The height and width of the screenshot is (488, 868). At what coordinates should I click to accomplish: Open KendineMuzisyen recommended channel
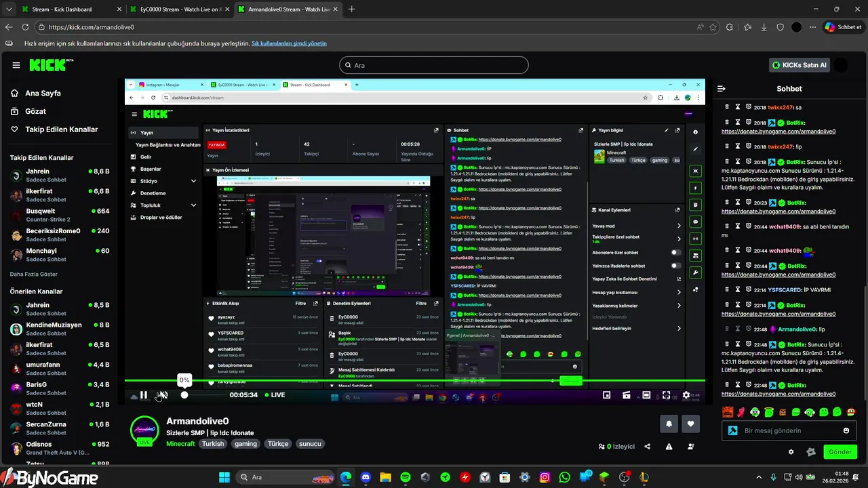tap(60, 329)
